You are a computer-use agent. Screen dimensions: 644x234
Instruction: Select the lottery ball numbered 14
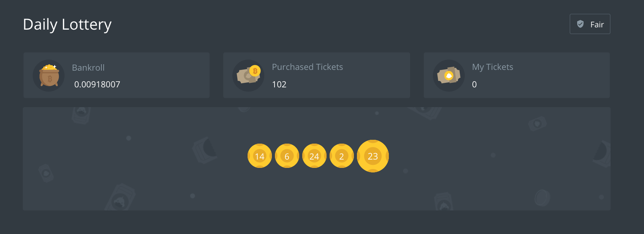[260, 156]
